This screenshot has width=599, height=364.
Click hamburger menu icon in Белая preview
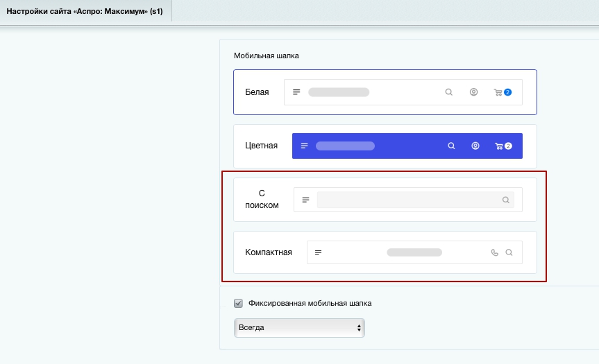tap(296, 92)
